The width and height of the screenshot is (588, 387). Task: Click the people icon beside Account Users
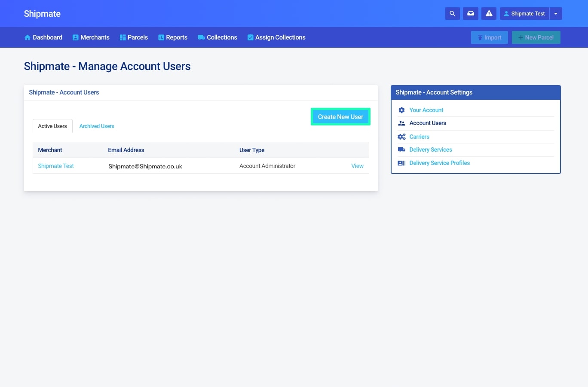pos(401,123)
